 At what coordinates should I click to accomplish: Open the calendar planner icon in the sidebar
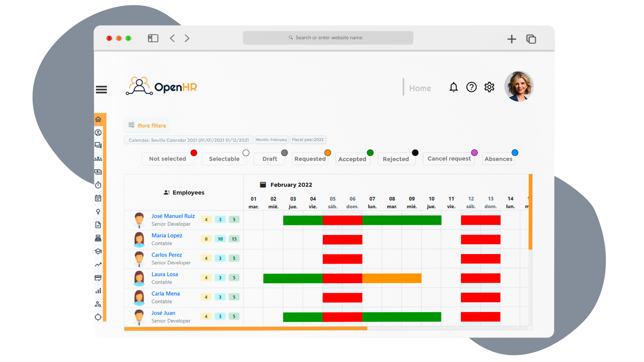click(98, 198)
